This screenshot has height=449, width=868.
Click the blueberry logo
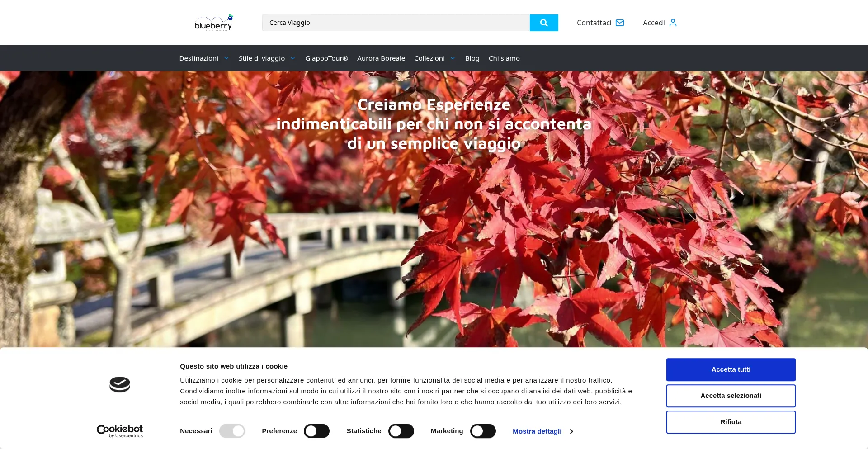click(x=213, y=23)
